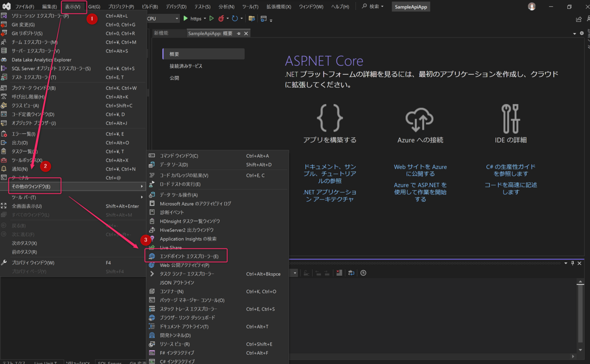Open サーバー エクスプローラー from the menu
590x364 pixels.
pyautogui.click(x=73, y=51)
